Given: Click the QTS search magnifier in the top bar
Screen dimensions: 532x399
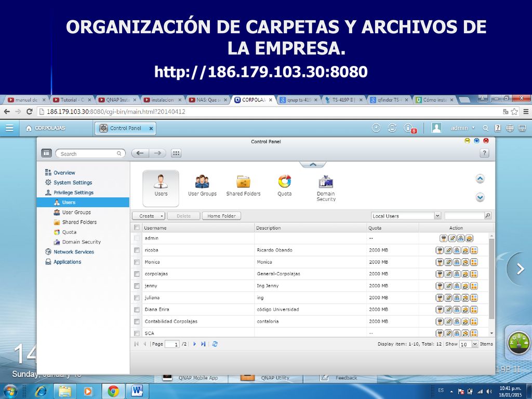Looking at the screenshot, I should [x=486, y=128].
